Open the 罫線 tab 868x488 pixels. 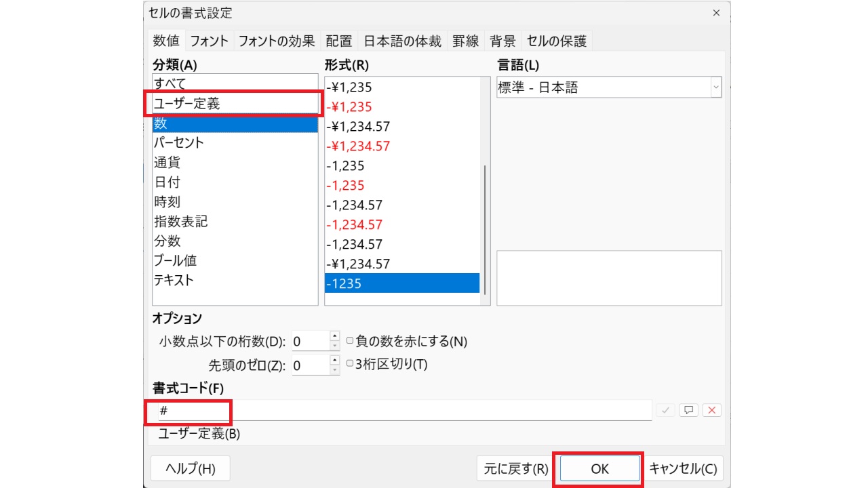point(466,41)
